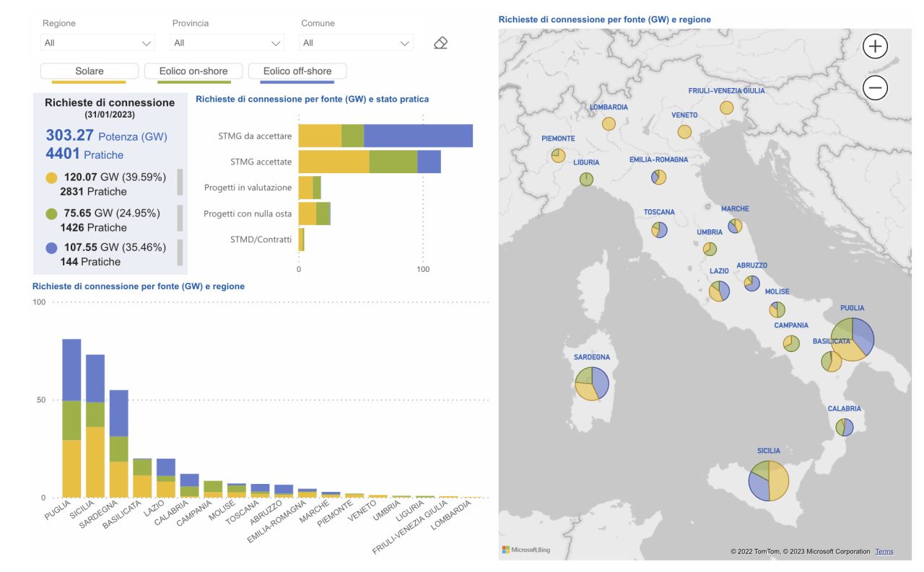Select the Emilia-Romagna pie marker on map
The height and width of the screenshot is (572, 924).
(658, 177)
